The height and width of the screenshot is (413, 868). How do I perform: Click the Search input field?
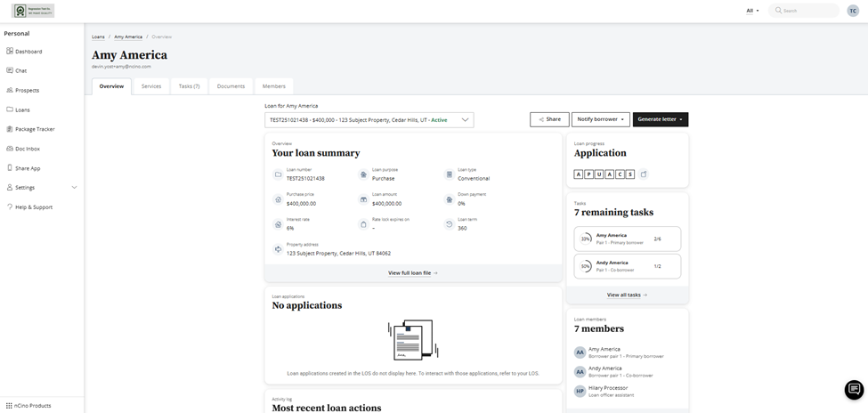pos(807,11)
